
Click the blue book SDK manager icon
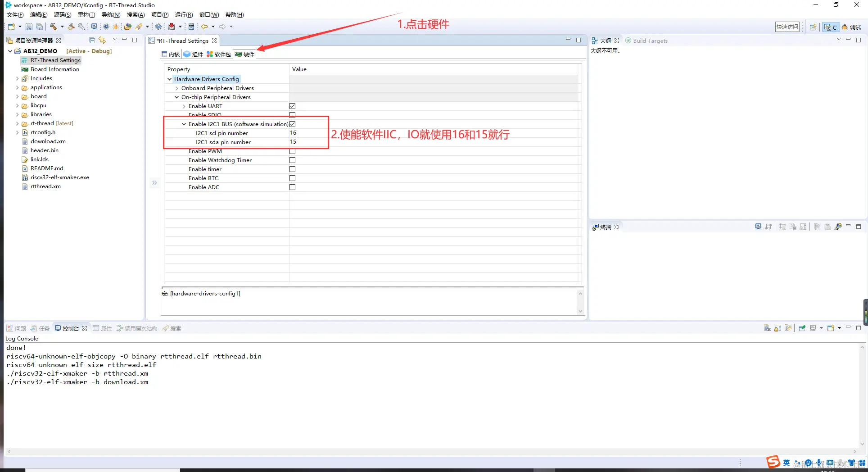tap(158, 27)
